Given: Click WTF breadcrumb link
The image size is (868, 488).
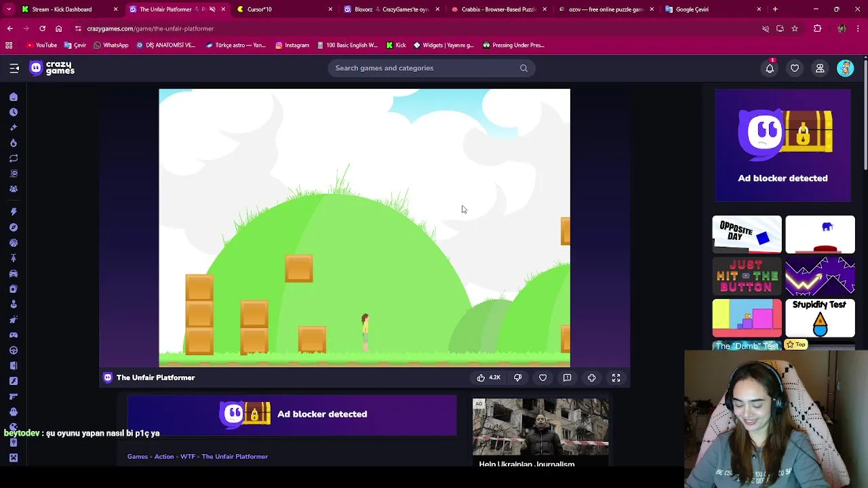Looking at the screenshot, I should [188, 457].
